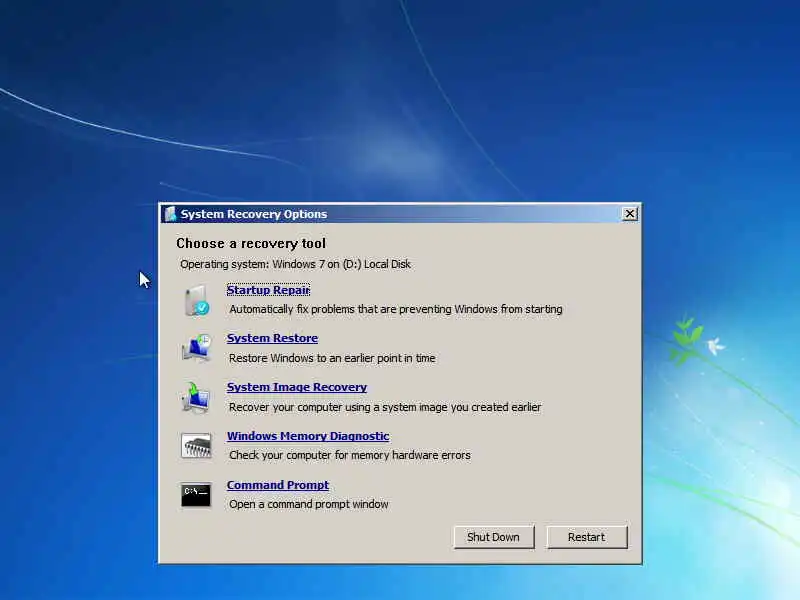Click the 'System Recovery Options' title text
Viewport: 800px width, 600px height.
pos(254,214)
